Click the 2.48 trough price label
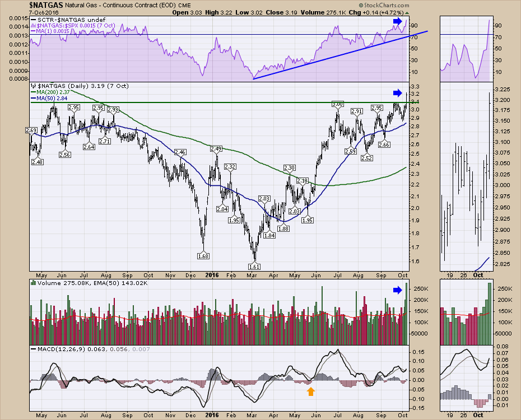The width and height of the screenshot is (521, 420). (37, 162)
